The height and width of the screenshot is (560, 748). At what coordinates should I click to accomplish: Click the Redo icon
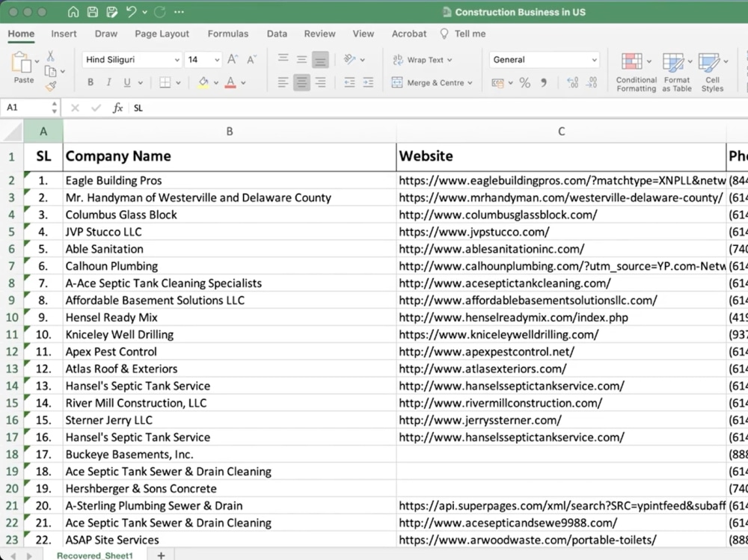pyautogui.click(x=160, y=12)
